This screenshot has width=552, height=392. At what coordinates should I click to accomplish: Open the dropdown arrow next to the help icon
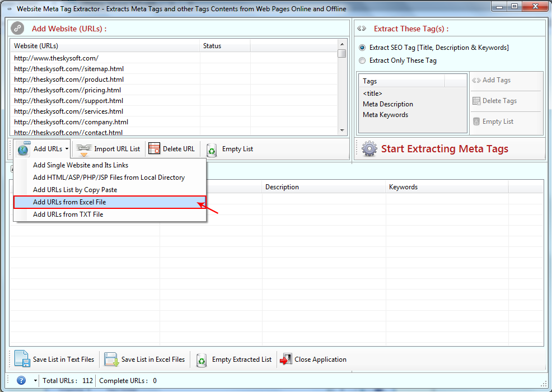point(35,380)
